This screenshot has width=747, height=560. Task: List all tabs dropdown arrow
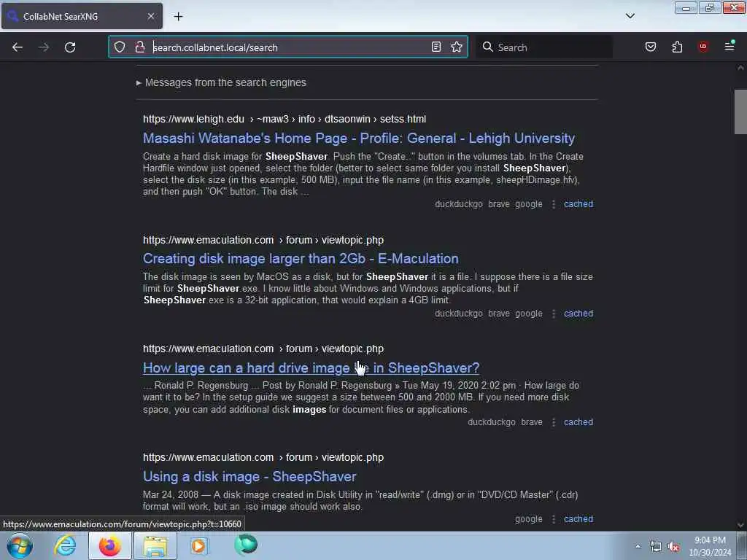pyautogui.click(x=630, y=16)
